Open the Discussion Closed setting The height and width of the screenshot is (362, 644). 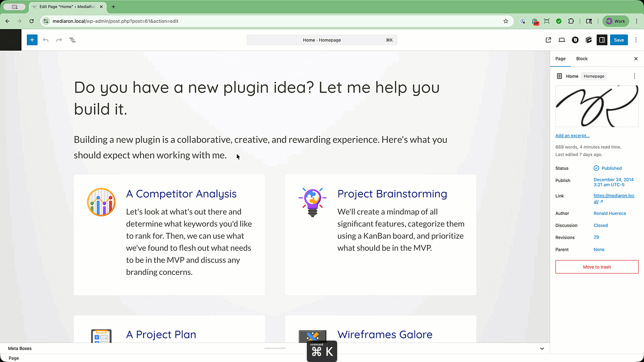point(601,225)
